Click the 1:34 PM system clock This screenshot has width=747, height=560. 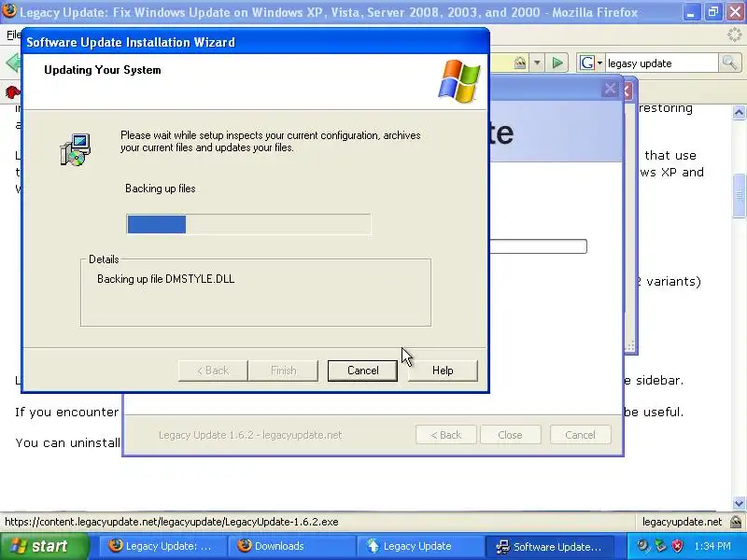pos(712,546)
